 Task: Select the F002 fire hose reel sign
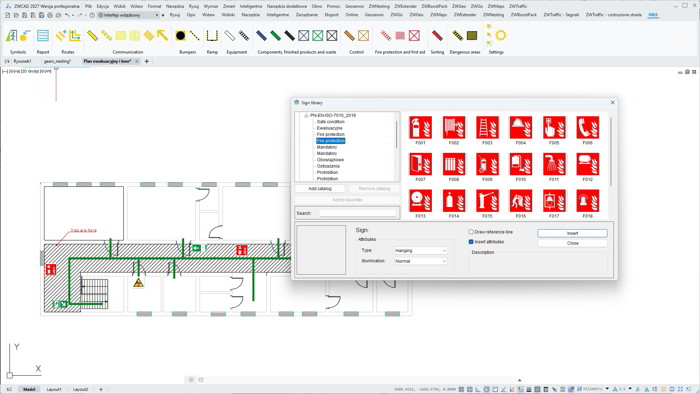pos(454,128)
